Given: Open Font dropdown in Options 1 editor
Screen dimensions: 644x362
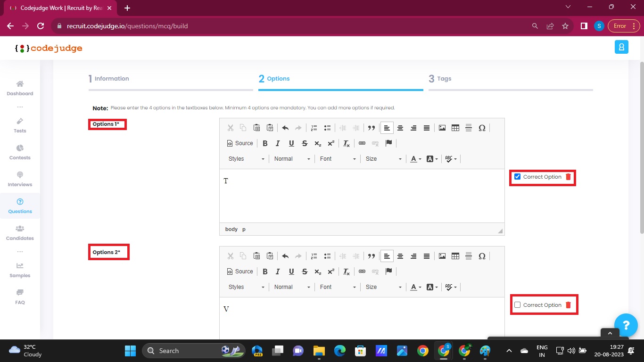Looking at the screenshot, I should click(x=338, y=159).
